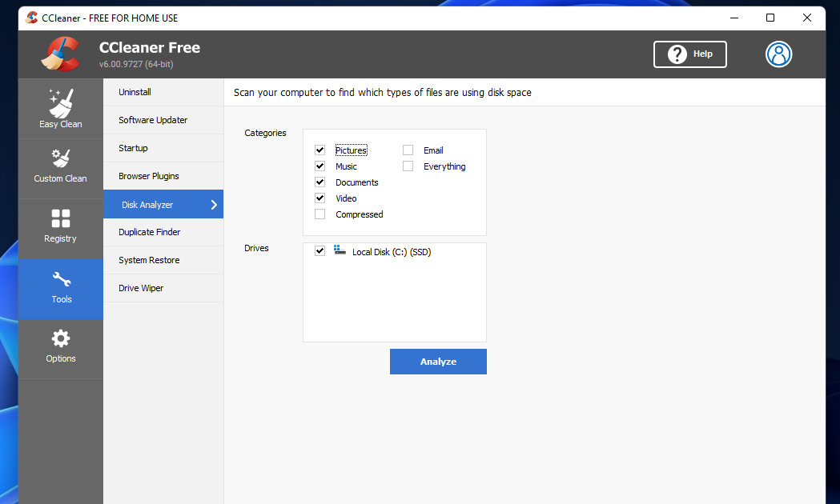Enable the Email category checkbox
The width and height of the screenshot is (840, 504).
(408, 150)
